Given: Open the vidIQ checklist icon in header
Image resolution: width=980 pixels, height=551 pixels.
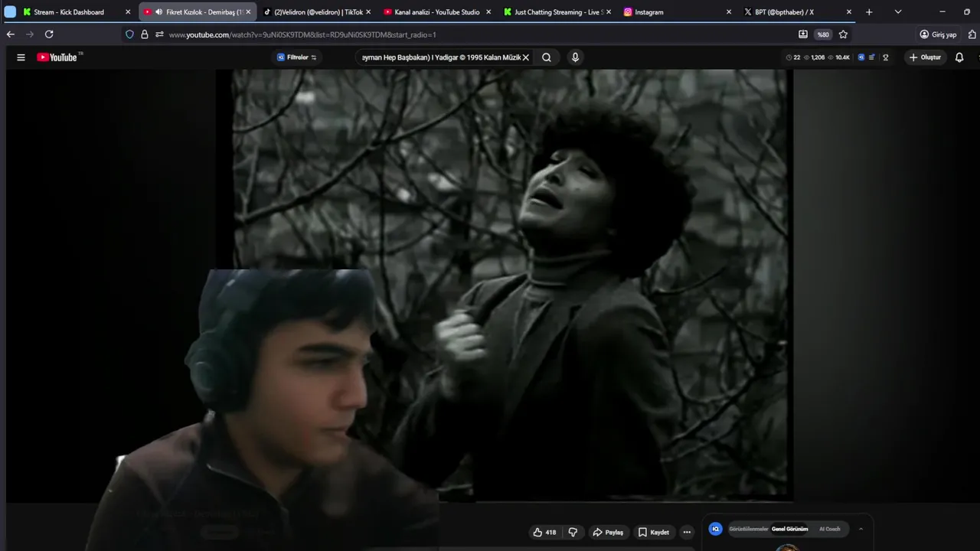Looking at the screenshot, I should click(x=872, y=57).
